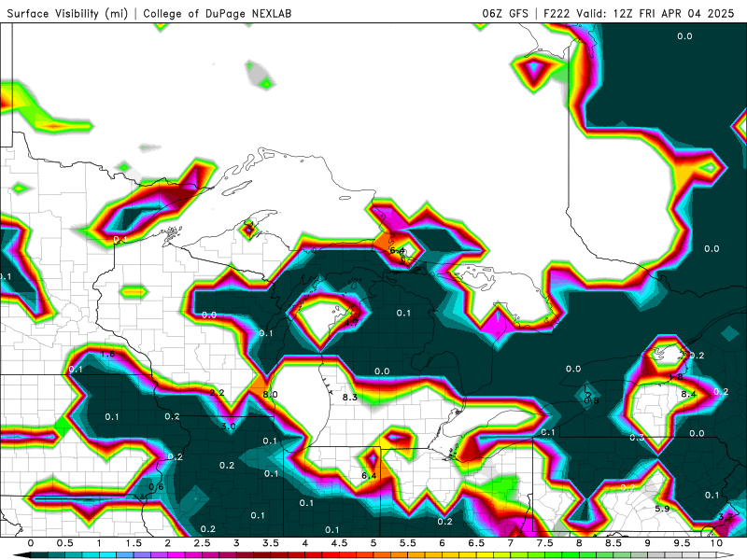
Task: Click the "Surface Visibility (mi)" title text
Action: [67, 13]
